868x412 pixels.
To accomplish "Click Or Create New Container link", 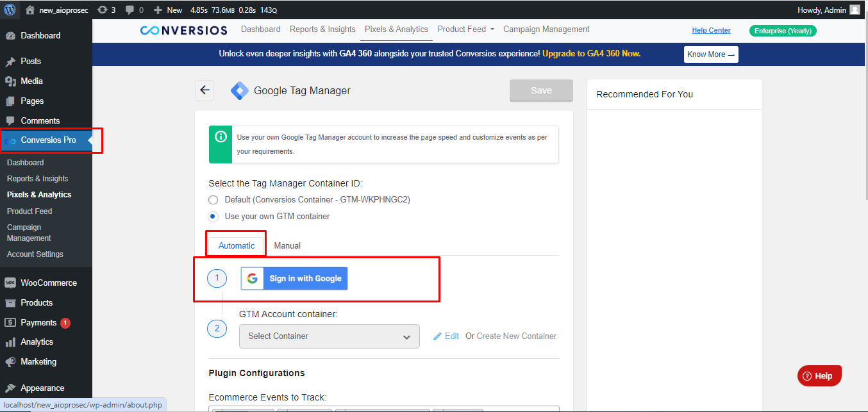I will 511,336.
